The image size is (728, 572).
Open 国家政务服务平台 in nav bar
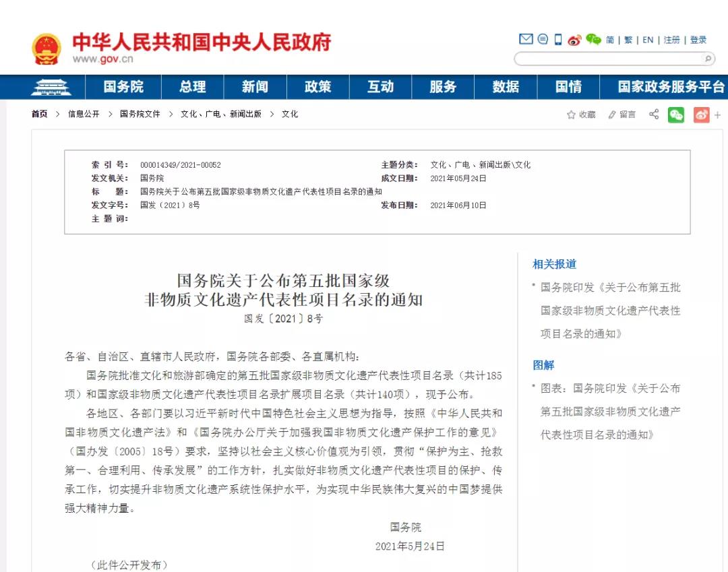tap(671, 87)
